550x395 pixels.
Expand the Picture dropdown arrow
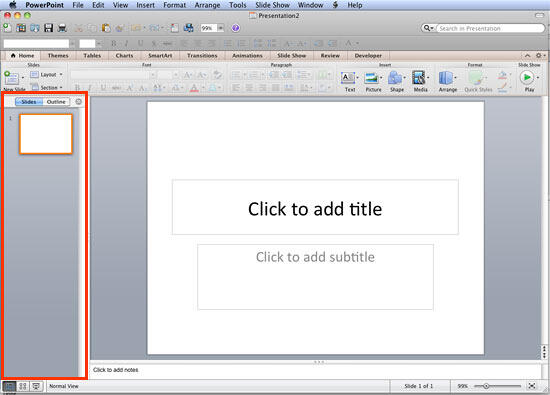[381, 78]
